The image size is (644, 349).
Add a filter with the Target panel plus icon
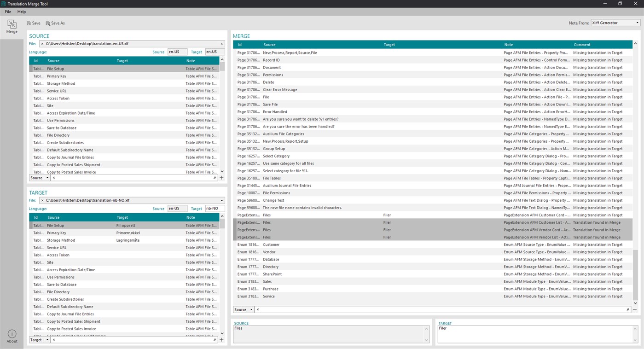221,340
